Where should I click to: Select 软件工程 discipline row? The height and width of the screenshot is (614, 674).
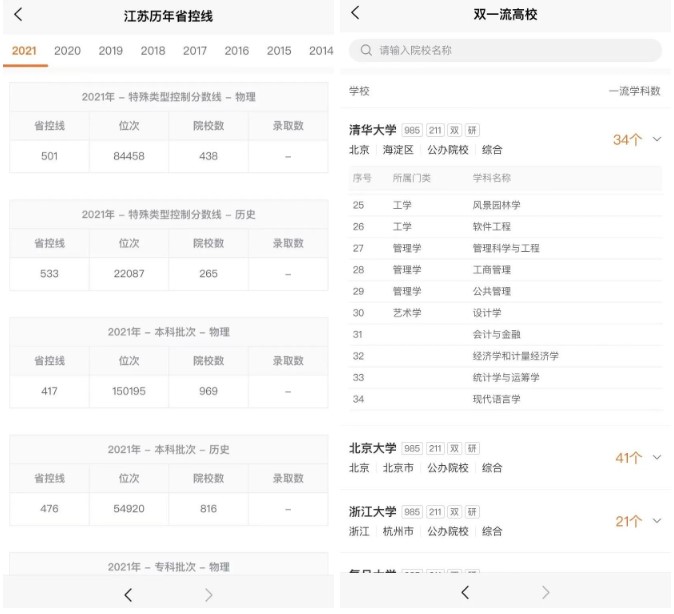click(x=491, y=227)
